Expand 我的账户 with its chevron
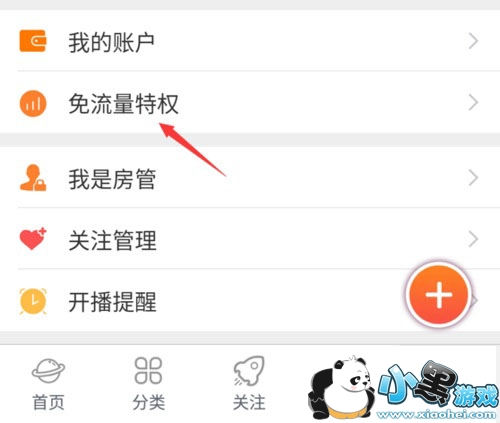Image resolution: width=500 pixels, height=423 pixels. tap(473, 41)
